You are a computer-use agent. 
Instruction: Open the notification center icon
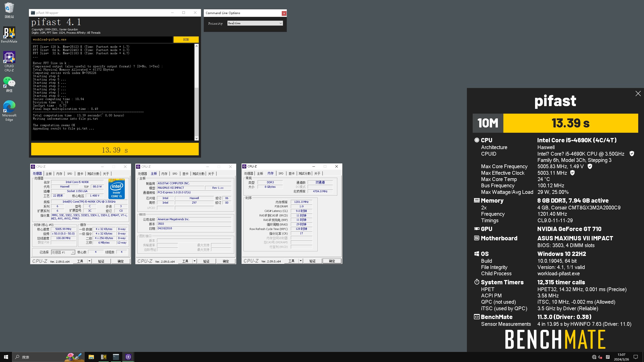pos(636,357)
